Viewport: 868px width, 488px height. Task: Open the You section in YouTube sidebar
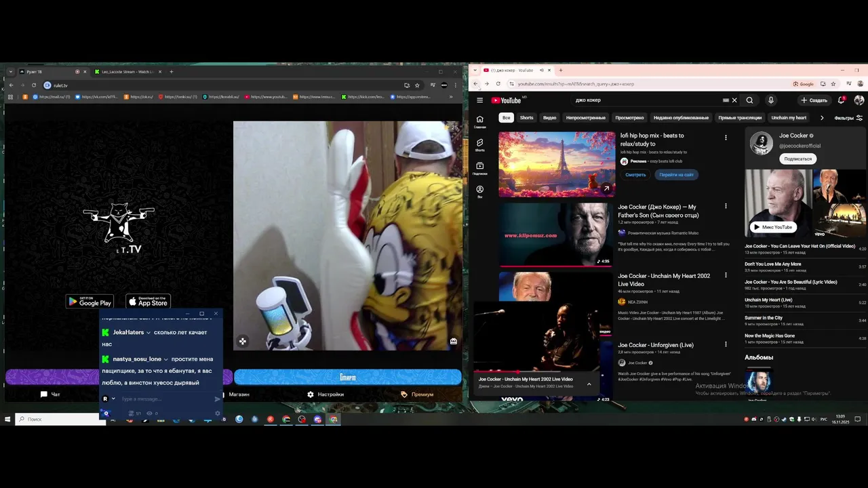pos(479,192)
